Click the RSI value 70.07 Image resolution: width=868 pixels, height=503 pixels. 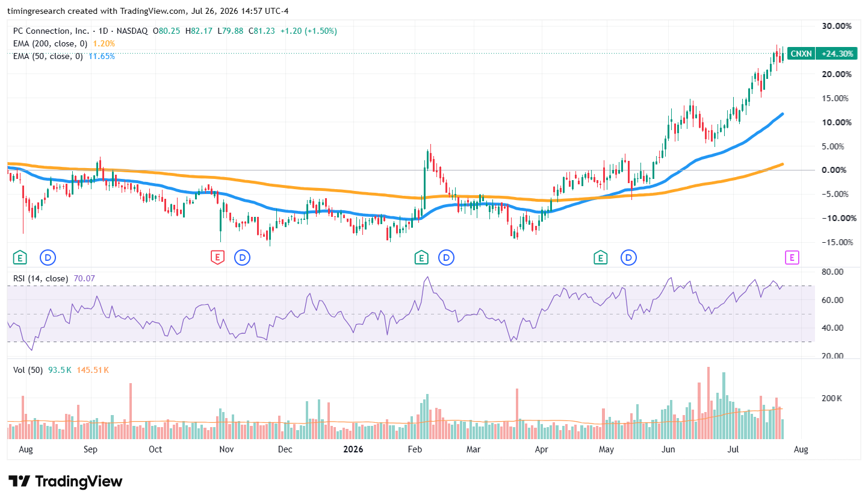click(84, 278)
